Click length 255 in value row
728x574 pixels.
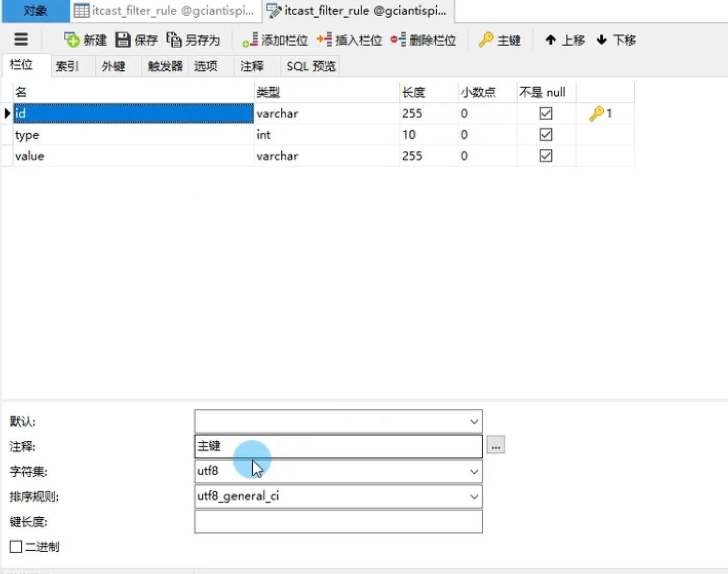tap(428, 156)
